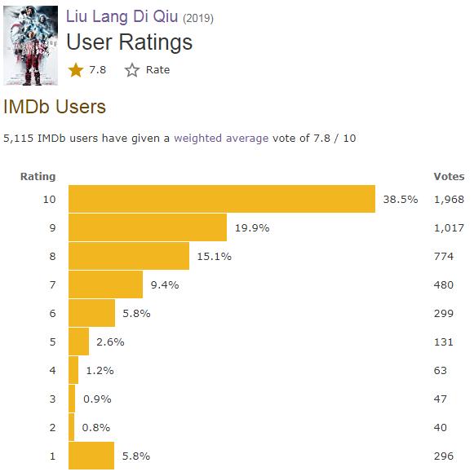Click the Rate label
474x476 pixels.
tap(157, 70)
